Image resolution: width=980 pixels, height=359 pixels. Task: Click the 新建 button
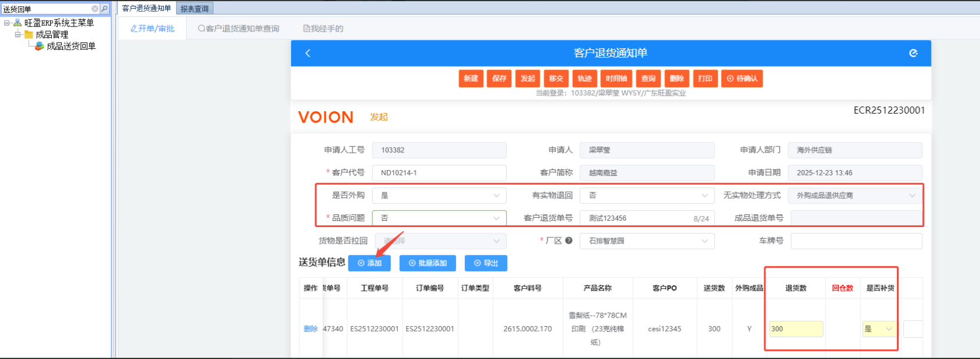(471, 78)
